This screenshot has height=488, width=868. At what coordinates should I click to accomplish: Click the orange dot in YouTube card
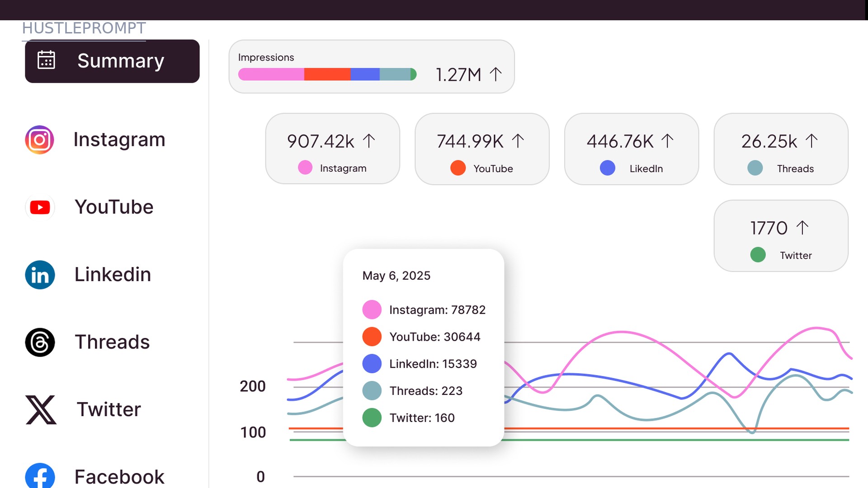[458, 168]
